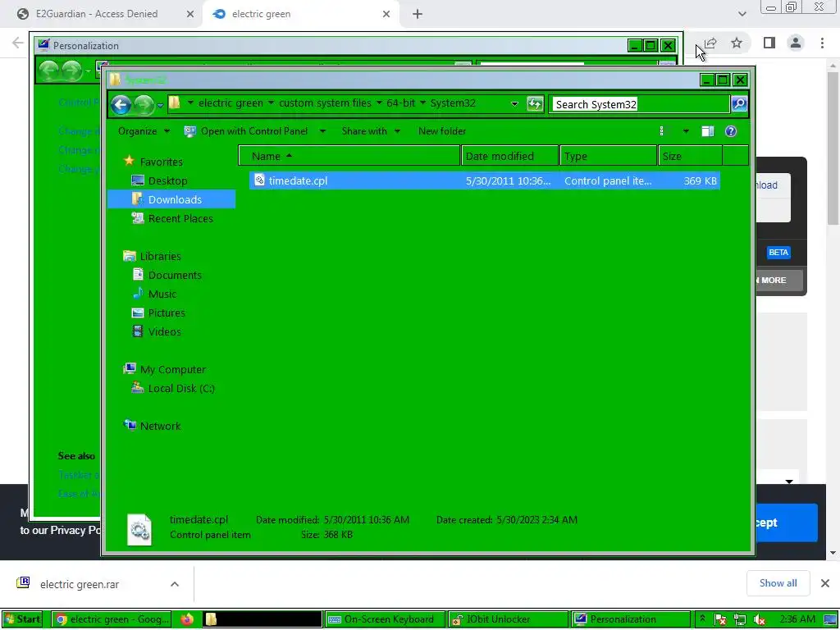840x630 pixels.
Task: Expand the Open with Control Panel arrow
Action: [x=322, y=131]
